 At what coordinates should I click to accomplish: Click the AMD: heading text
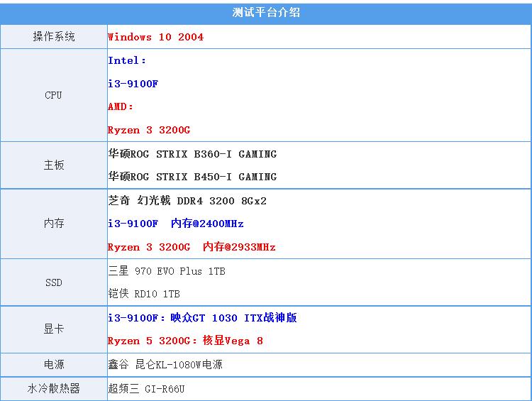pyautogui.click(x=121, y=106)
